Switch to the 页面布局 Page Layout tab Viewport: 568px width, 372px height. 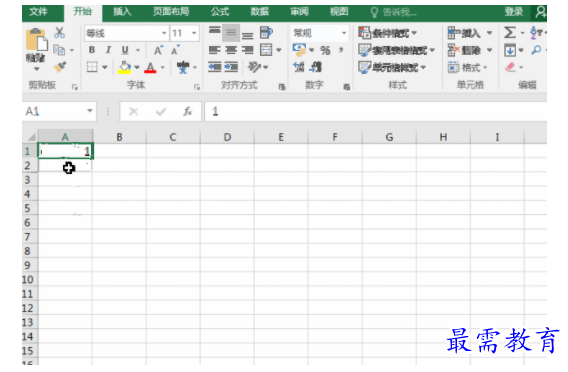[x=171, y=12]
